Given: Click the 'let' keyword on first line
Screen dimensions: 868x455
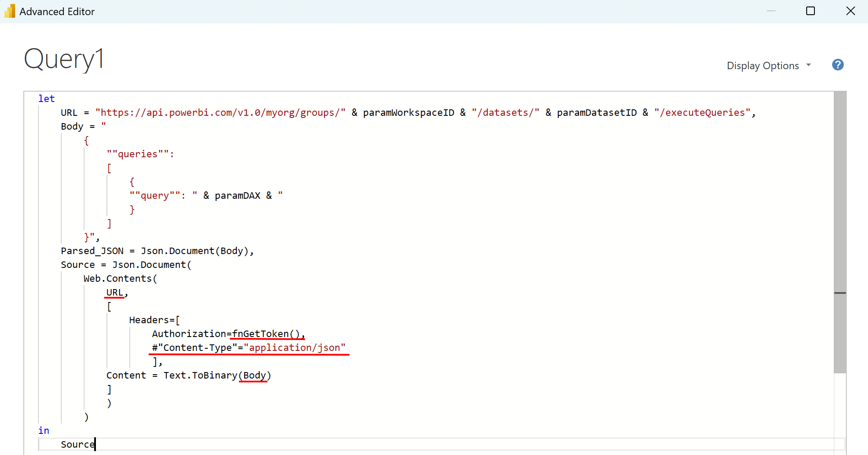Looking at the screenshot, I should pos(46,99).
